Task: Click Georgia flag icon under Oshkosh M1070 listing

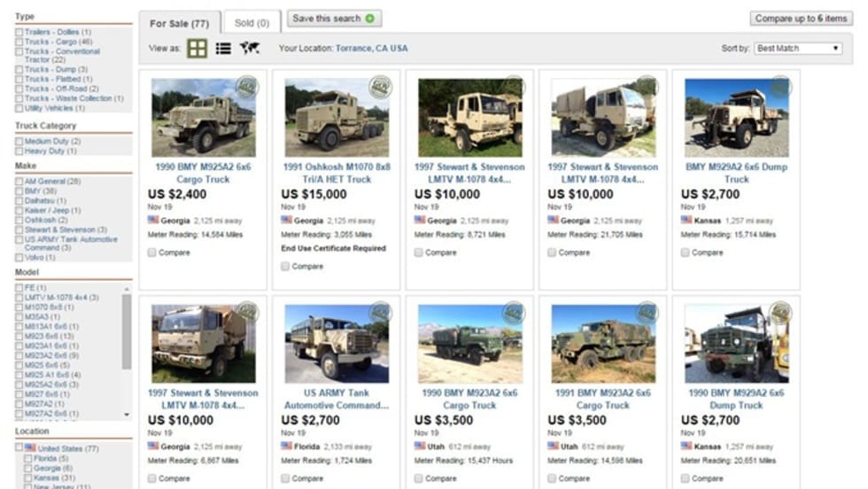Action: click(x=286, y=220)
